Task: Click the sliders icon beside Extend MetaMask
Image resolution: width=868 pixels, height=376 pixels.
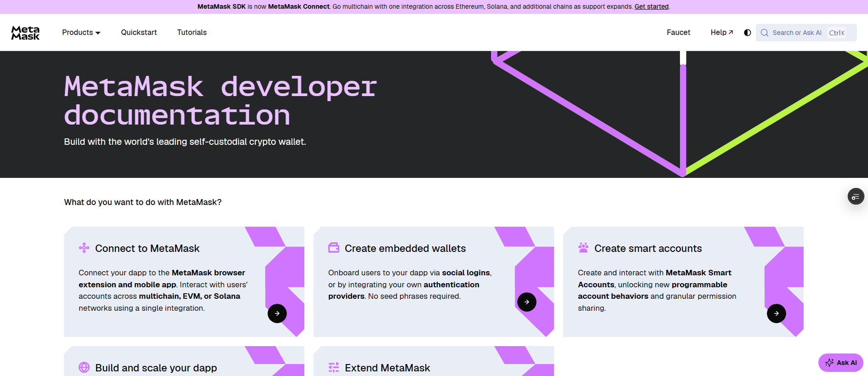Action: coord(334,367)
